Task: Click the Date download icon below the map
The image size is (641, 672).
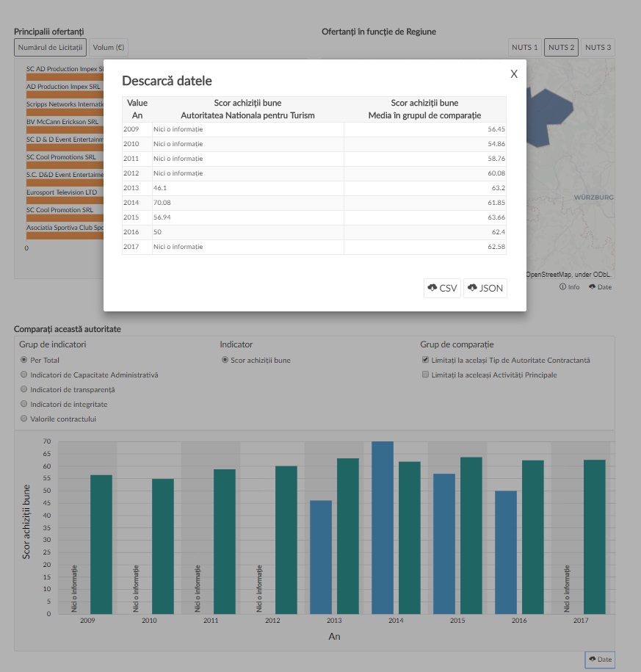Action: 600,287
